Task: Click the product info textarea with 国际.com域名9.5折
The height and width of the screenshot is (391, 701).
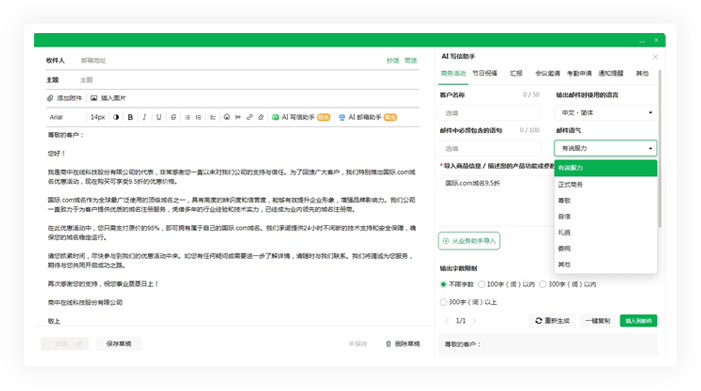Action: pyautogui.click(x=496, y=200)
